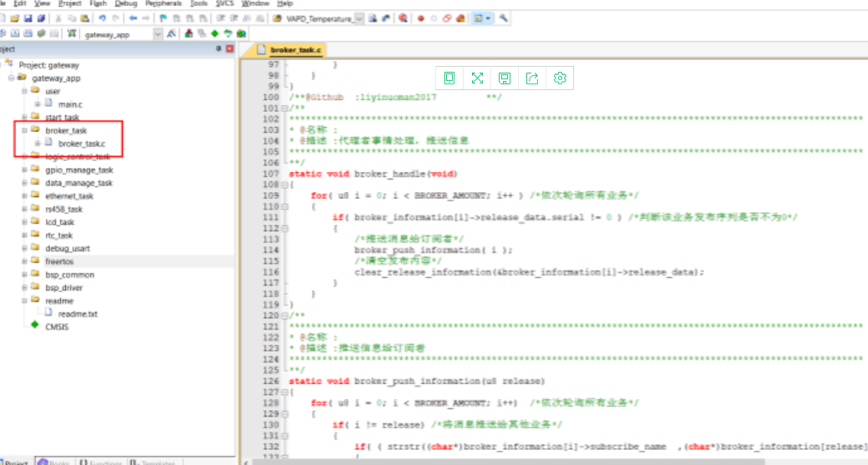
Task: Insert a breakpoint with the red dot icon
Action: click(x=421, y=18)
